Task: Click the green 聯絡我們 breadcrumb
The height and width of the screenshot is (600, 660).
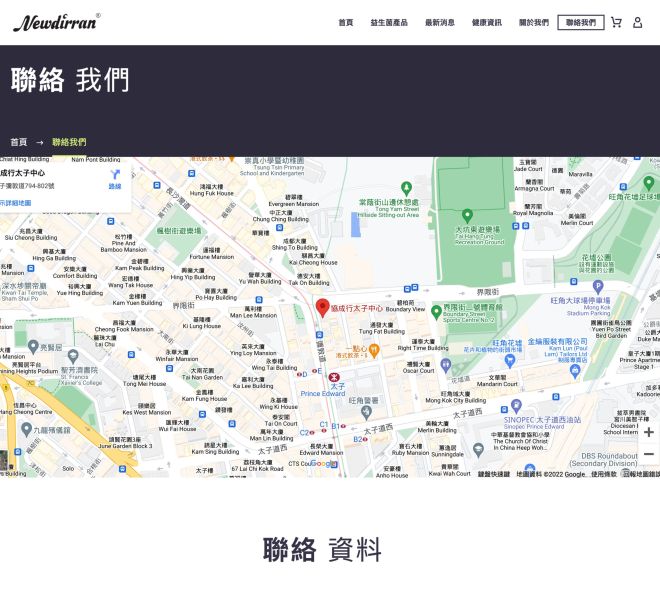Action: 69,142
